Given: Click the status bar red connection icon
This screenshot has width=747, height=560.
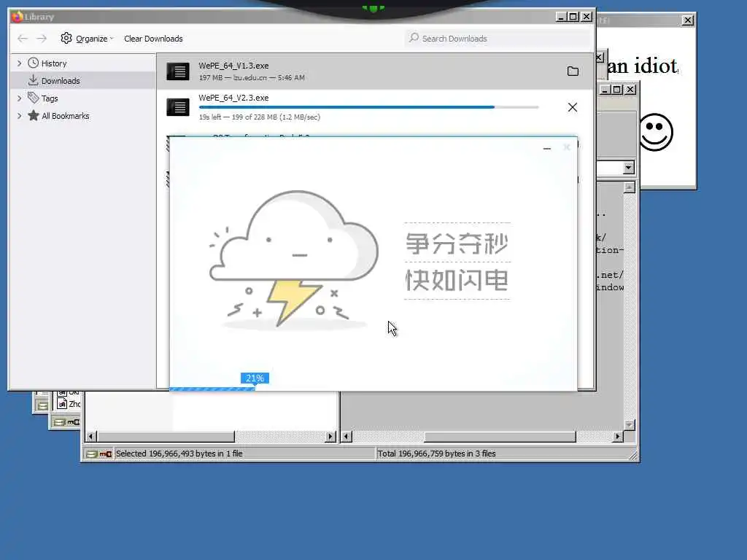Looking at the screenshot, I should click(x=106, y=454).
